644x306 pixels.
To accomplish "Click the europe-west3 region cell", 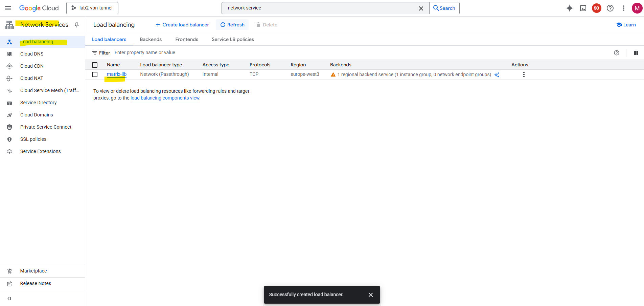I will point(305,74).
